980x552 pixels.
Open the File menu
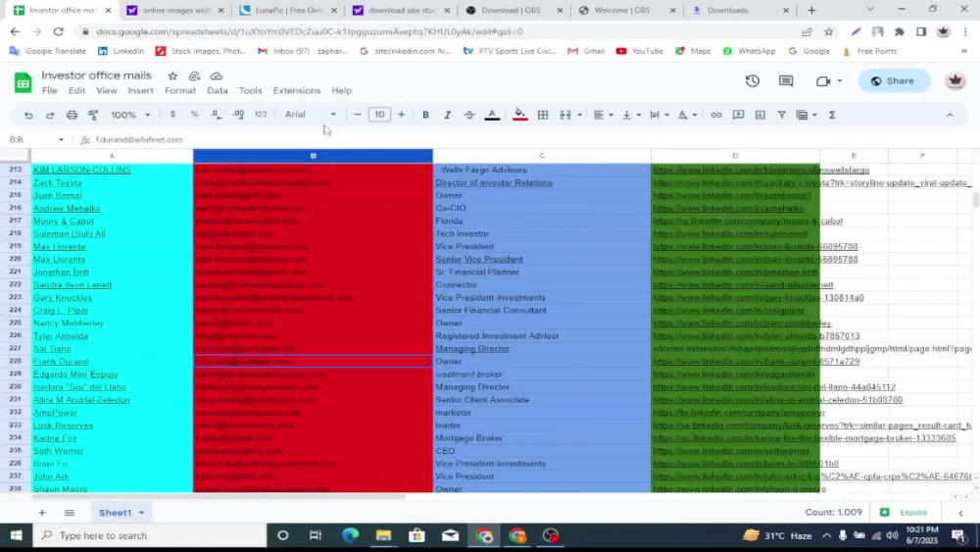49,90
